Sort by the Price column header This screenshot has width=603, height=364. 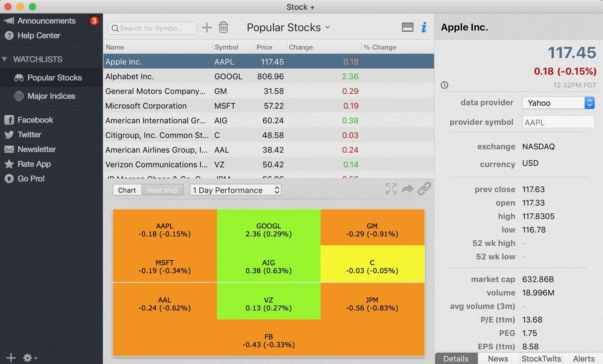(270, 47)
